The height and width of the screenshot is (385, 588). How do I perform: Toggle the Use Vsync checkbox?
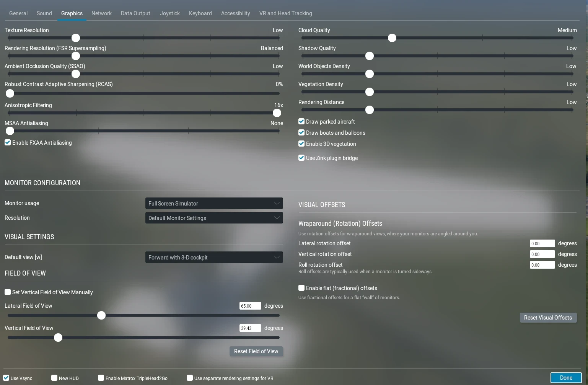coord(6,378)
